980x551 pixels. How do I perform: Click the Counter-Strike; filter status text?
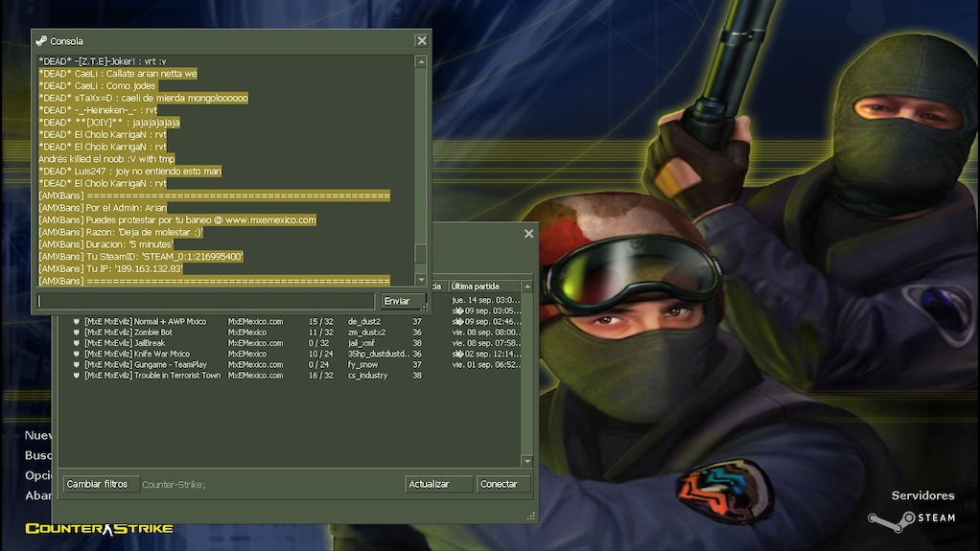(x=174, y=485)
